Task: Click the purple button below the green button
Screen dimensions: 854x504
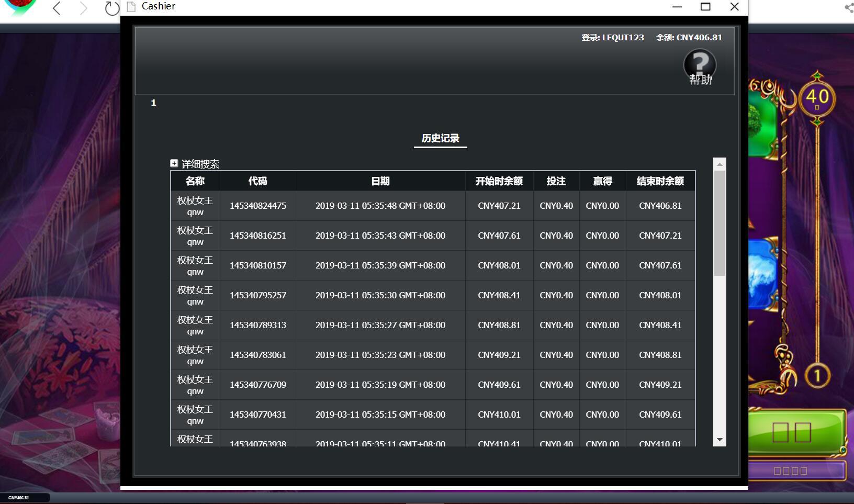Action: click(796, 471)
